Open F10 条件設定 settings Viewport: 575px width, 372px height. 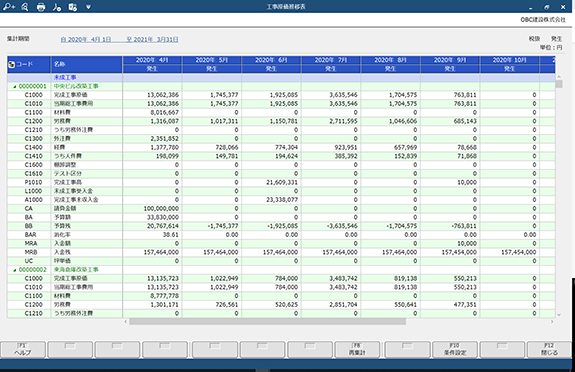[x=455, y=350]
